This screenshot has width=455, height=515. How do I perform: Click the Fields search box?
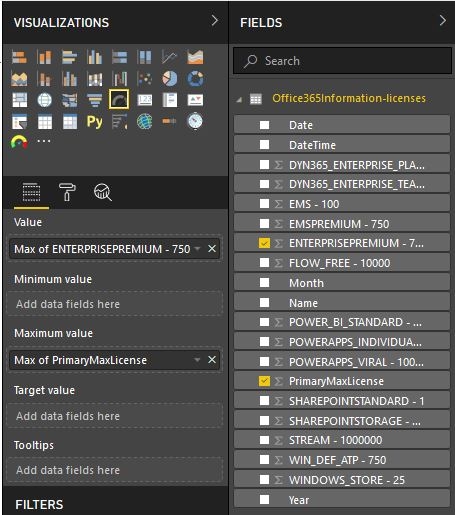point(343,61)
